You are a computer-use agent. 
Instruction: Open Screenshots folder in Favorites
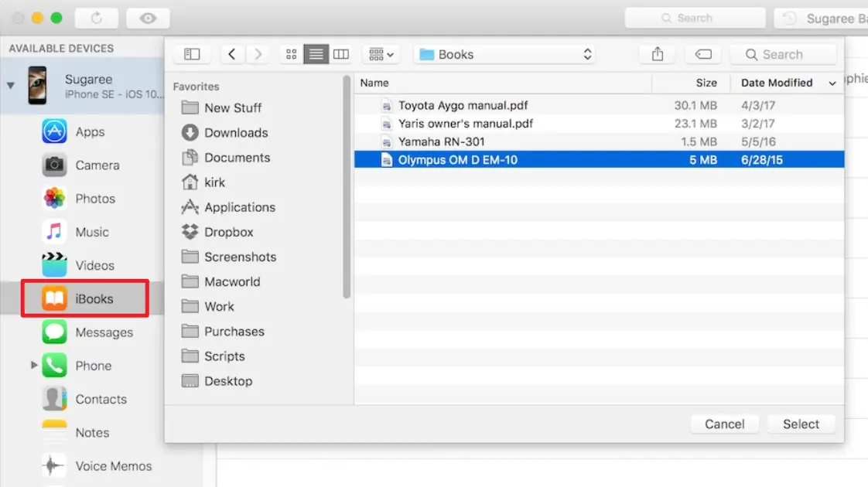pos(229,257)
